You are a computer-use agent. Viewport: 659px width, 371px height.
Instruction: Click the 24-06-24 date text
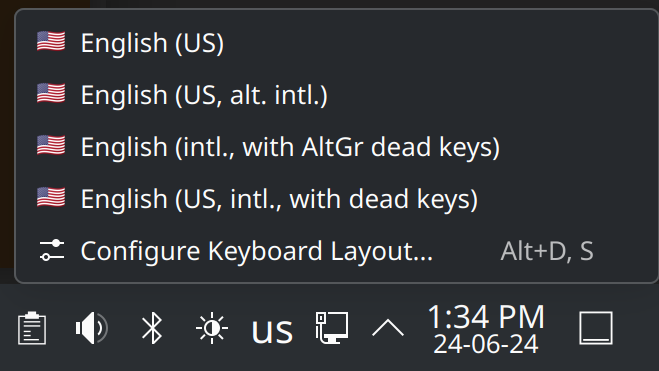pyautogui.click(x=486, y=345)
